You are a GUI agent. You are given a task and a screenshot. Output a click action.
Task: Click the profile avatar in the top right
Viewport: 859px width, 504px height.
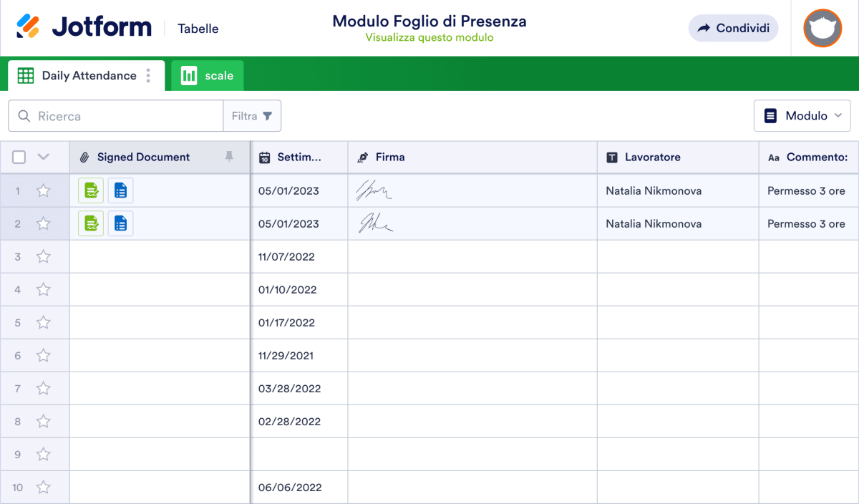click(822, 29)
